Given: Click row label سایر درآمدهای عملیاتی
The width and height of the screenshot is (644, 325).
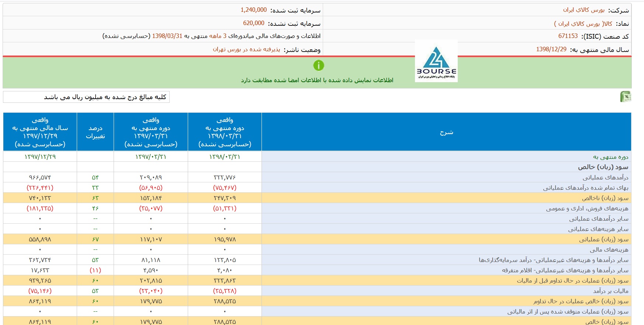Looking at the screenshot, I should tap(599, 219).
